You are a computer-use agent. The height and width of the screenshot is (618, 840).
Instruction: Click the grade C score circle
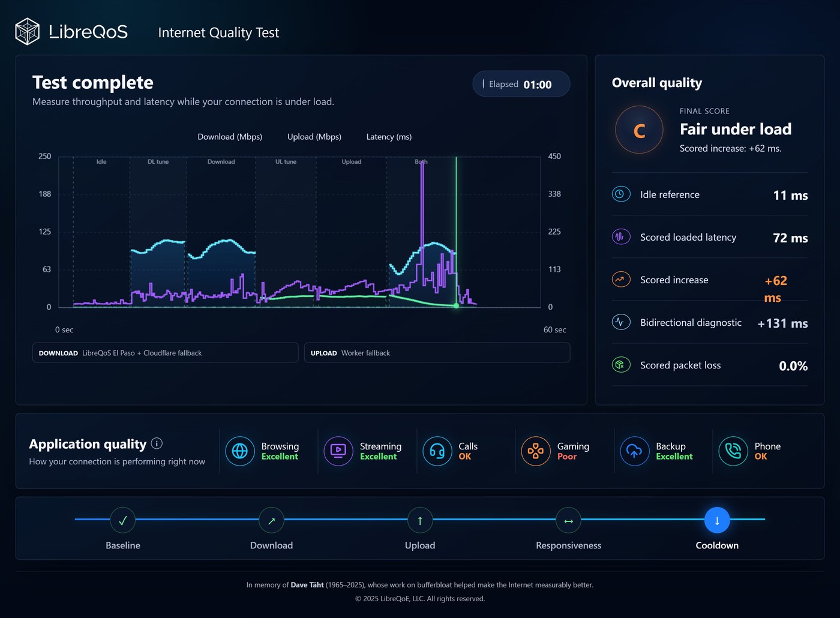click(639, 130)
